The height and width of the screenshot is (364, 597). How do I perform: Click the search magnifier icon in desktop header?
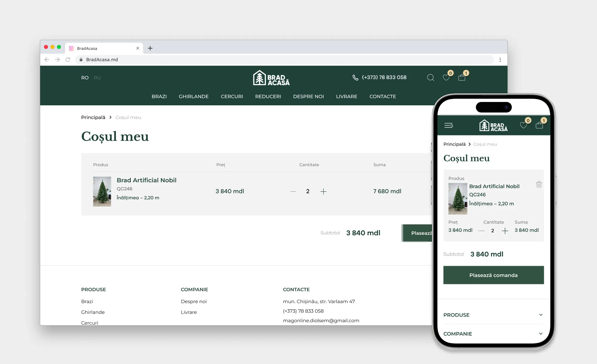(x=430, y=78)
